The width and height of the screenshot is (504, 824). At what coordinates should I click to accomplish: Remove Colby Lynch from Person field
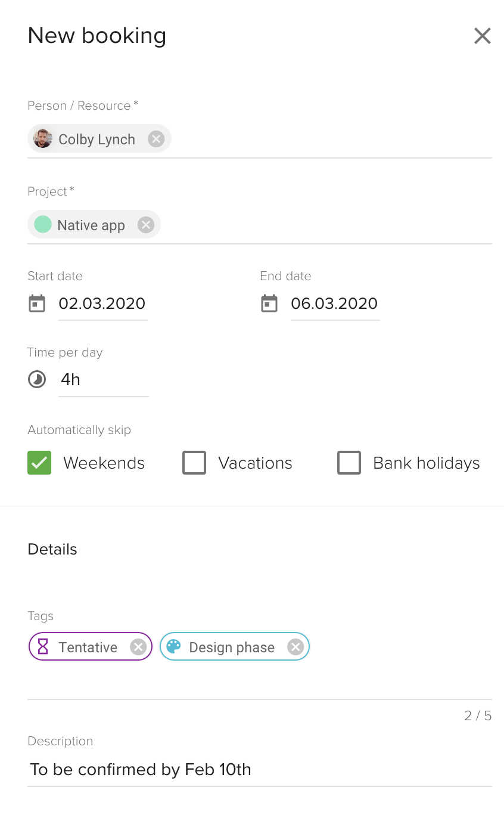(156, 139)
